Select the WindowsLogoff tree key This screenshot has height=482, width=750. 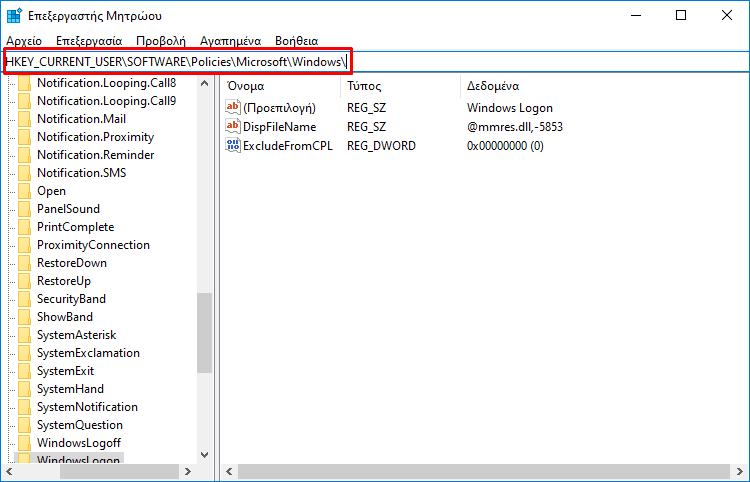(x=79, y=443)
